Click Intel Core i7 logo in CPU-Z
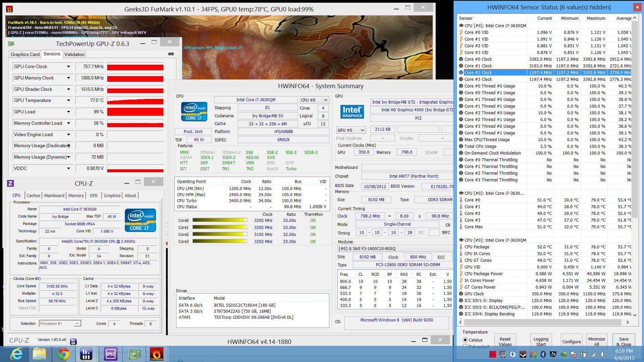 coord(140,220)
